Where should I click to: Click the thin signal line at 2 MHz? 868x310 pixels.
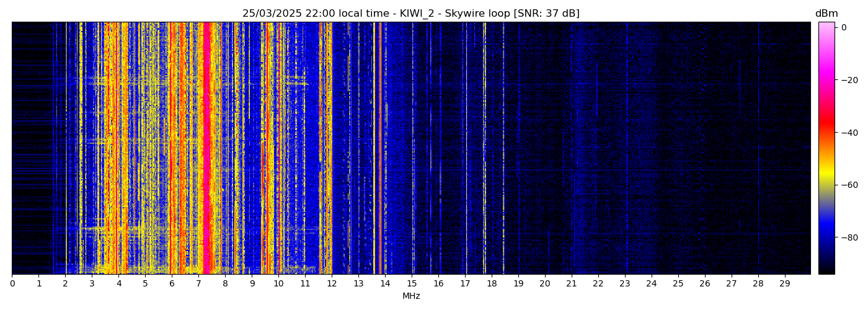coord(66,149)
